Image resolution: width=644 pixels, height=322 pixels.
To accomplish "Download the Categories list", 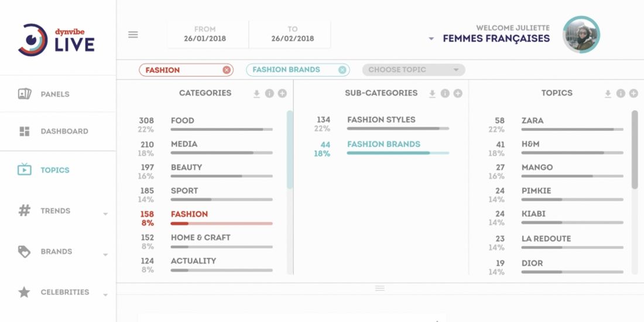I will tap(256, 94).
